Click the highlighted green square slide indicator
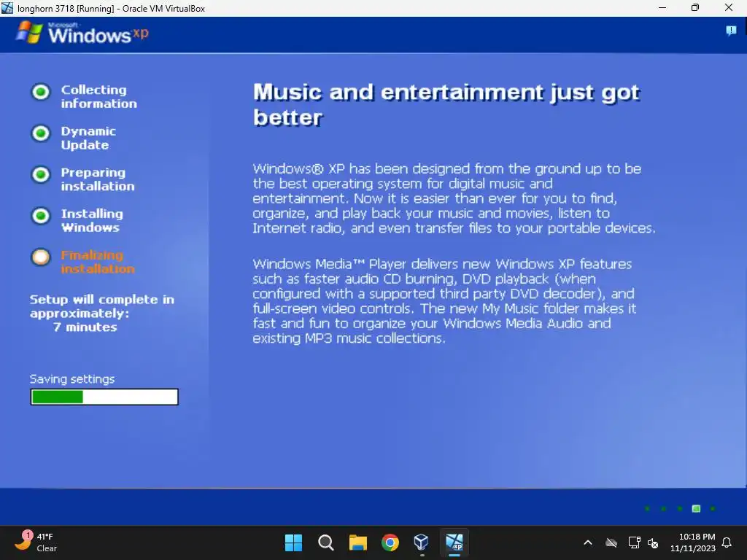Screen dimensions: 747x560 [696, 508]
